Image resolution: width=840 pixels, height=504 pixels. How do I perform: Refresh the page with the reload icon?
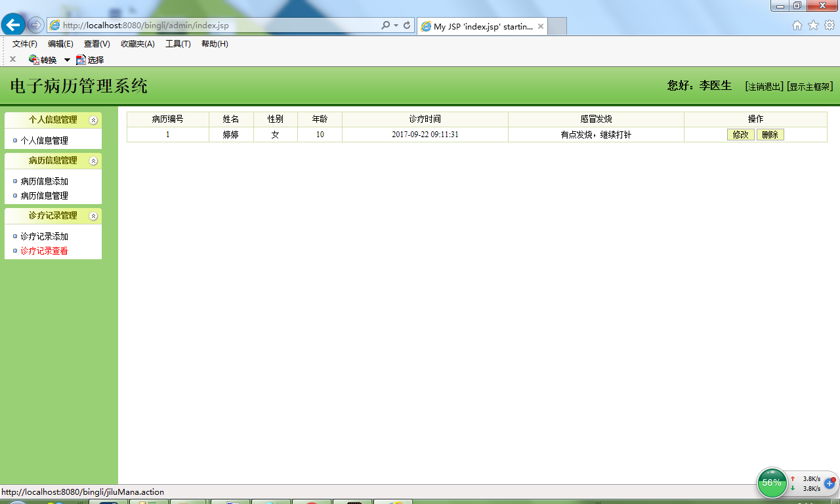pos(407,26)
